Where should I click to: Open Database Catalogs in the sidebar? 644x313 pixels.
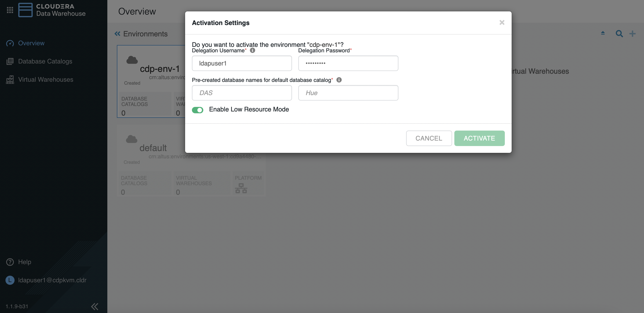tap(45, 61)
